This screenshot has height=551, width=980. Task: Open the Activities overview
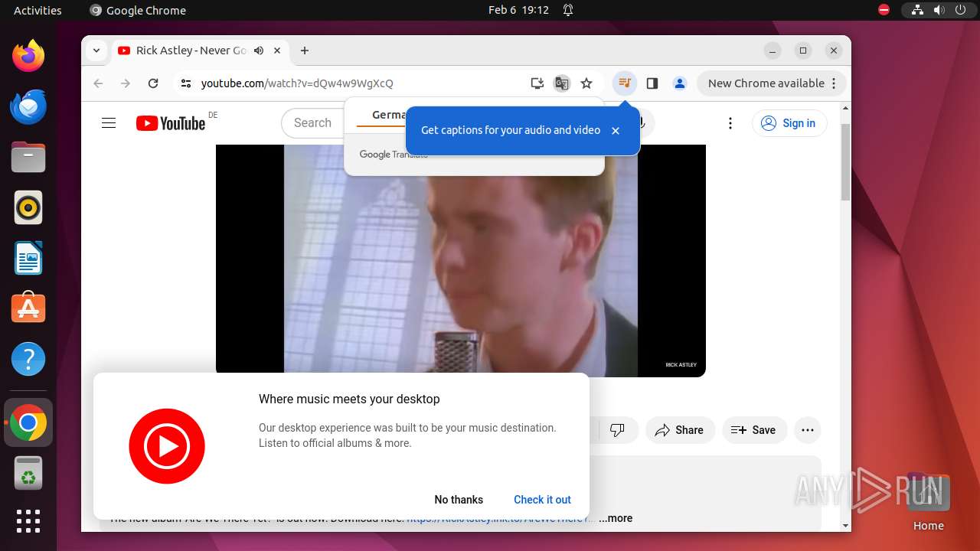(x=38, y=10)
